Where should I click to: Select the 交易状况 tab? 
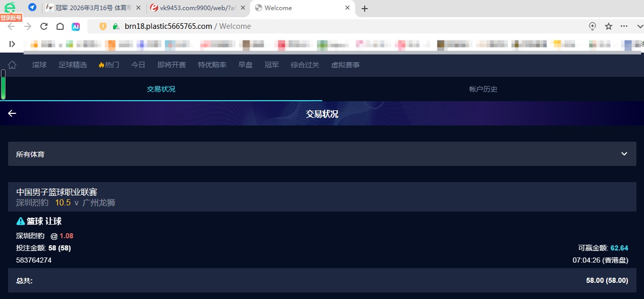pos(161,89)
